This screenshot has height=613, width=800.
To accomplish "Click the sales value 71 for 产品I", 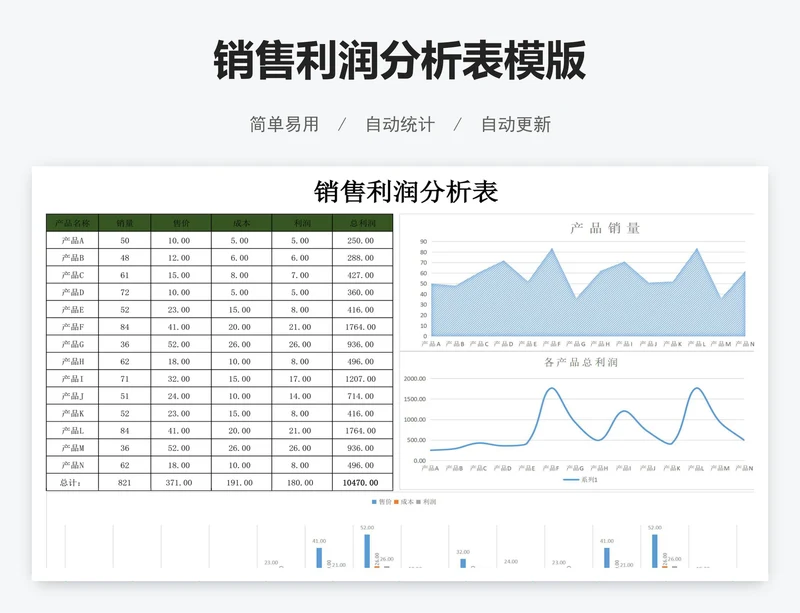I will [124, 379].
